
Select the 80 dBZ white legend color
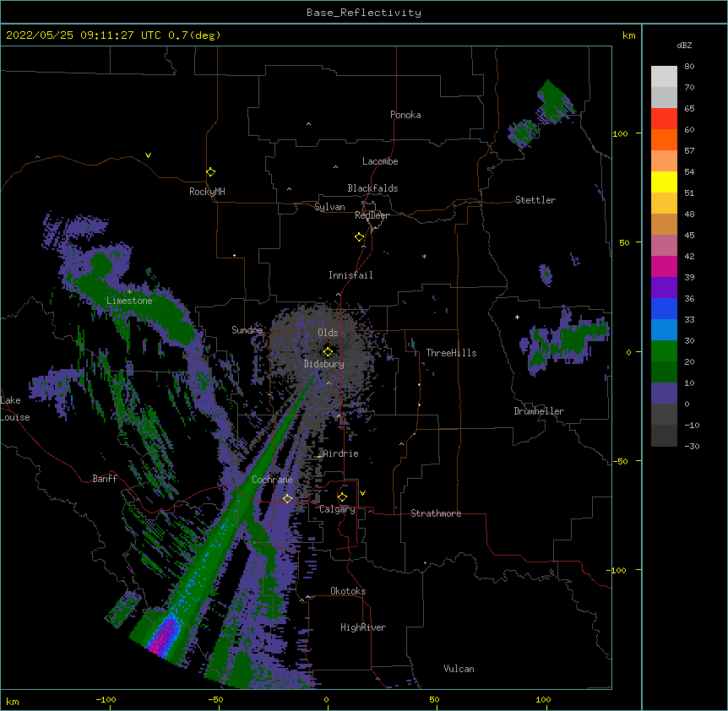coord(664,77)
